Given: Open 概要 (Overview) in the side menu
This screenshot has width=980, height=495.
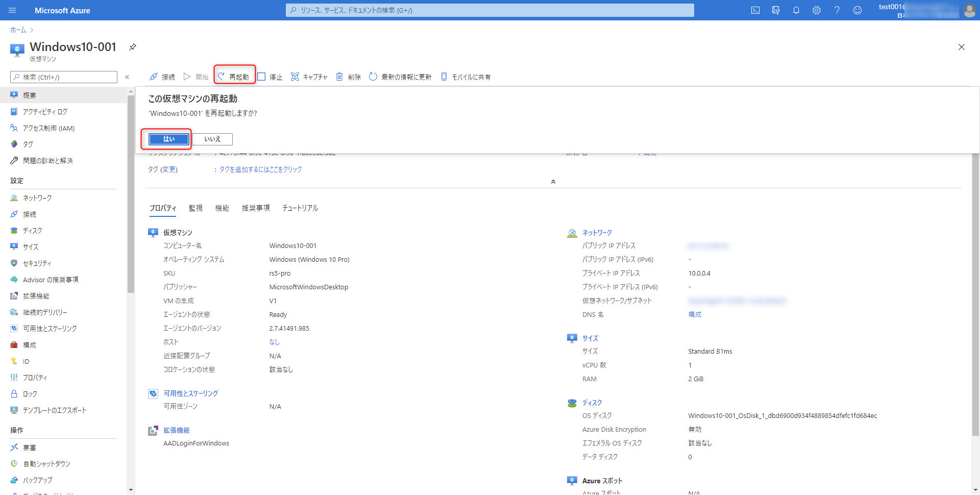Looking at the screenshot, I should pyautogui.click(x=63, y=95).
